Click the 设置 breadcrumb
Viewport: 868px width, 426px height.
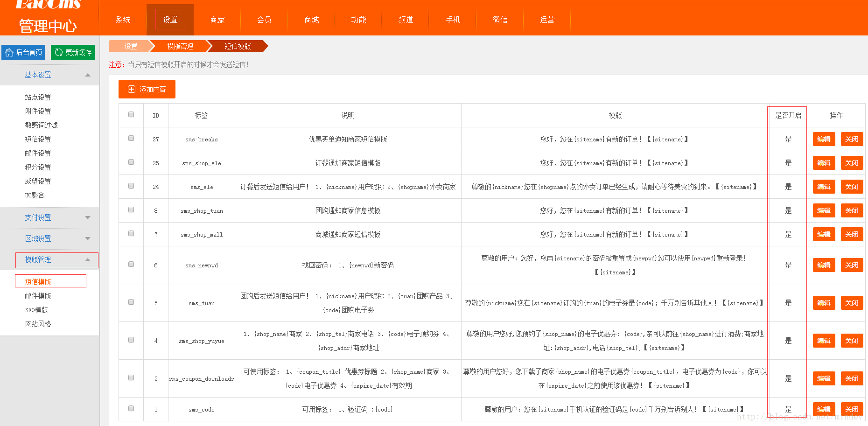click(x=131, y=46)
